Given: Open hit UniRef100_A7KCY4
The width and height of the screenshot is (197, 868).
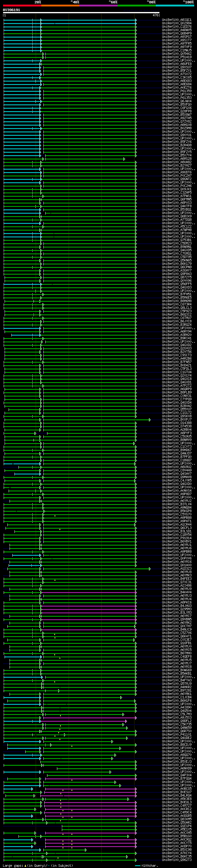Looking at the screenshot, I should pyautogui.click(x=176, y=853).
